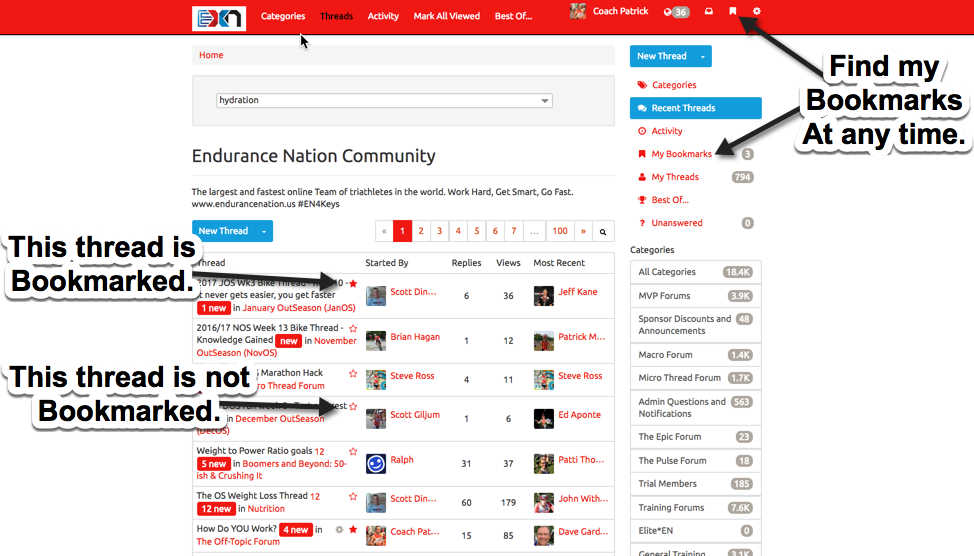Open Best Of... in top navigation

click(513, 16)
